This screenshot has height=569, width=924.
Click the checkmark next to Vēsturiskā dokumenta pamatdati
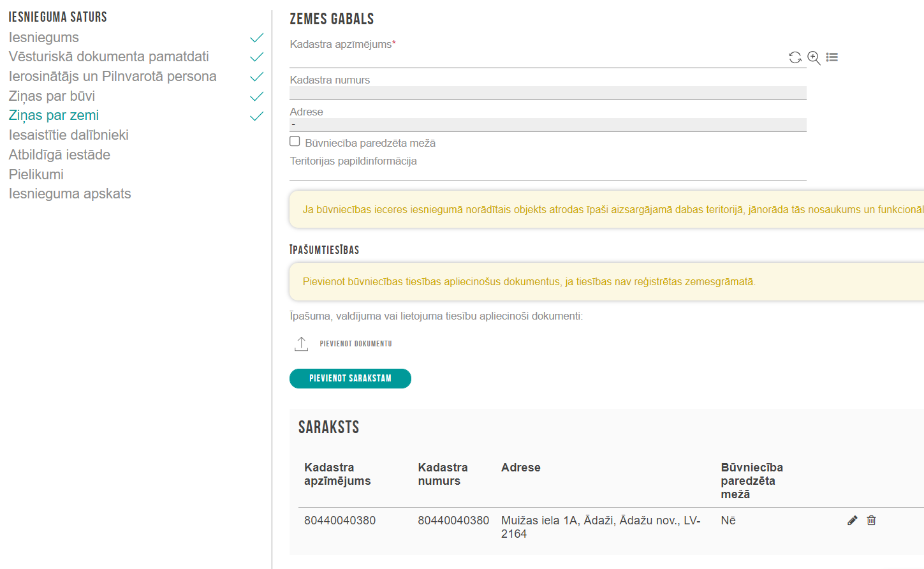[256, 57]
